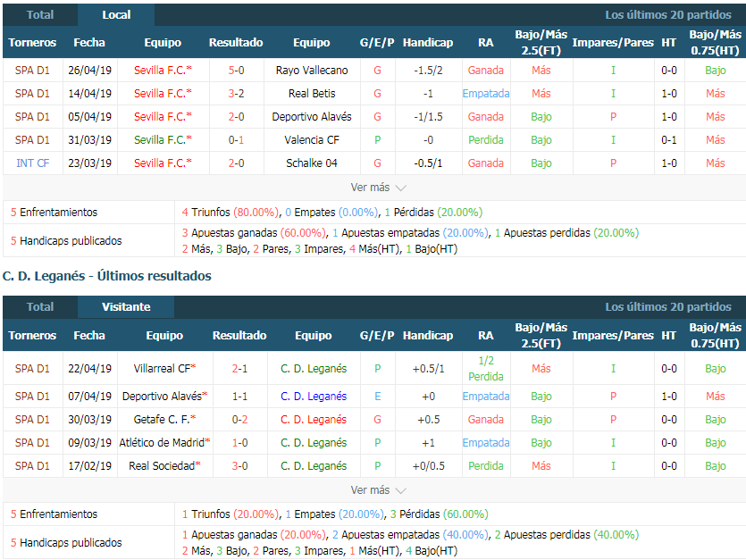Select the Visitante tab
The height and width of the screenshot is (560, 746).
coord(126,307)
